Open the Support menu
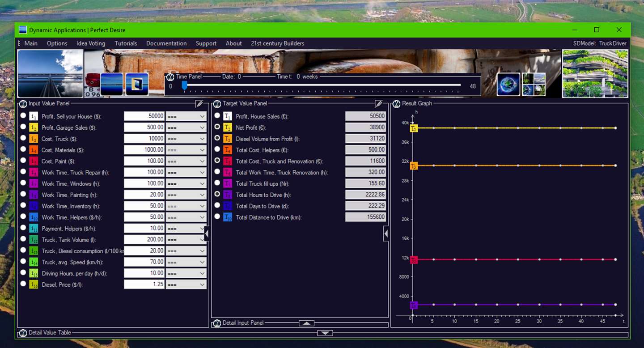 (206, 43)
